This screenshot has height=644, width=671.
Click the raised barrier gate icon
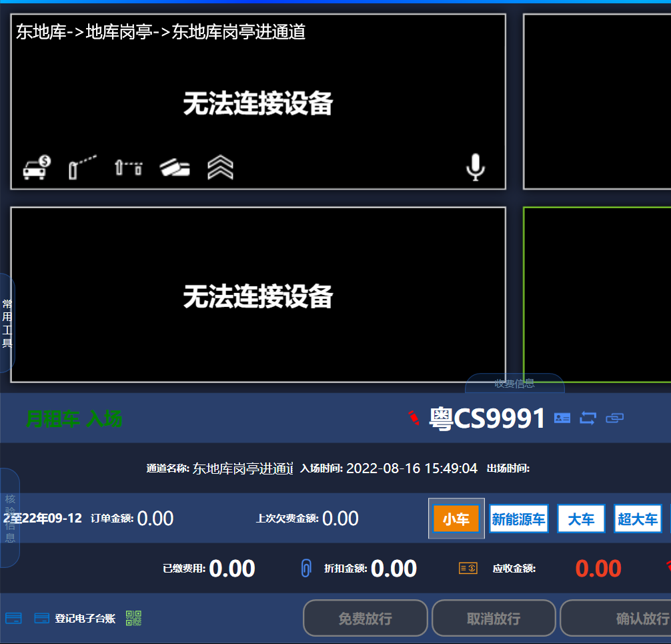pyautogui.click(x=83, y=168)
